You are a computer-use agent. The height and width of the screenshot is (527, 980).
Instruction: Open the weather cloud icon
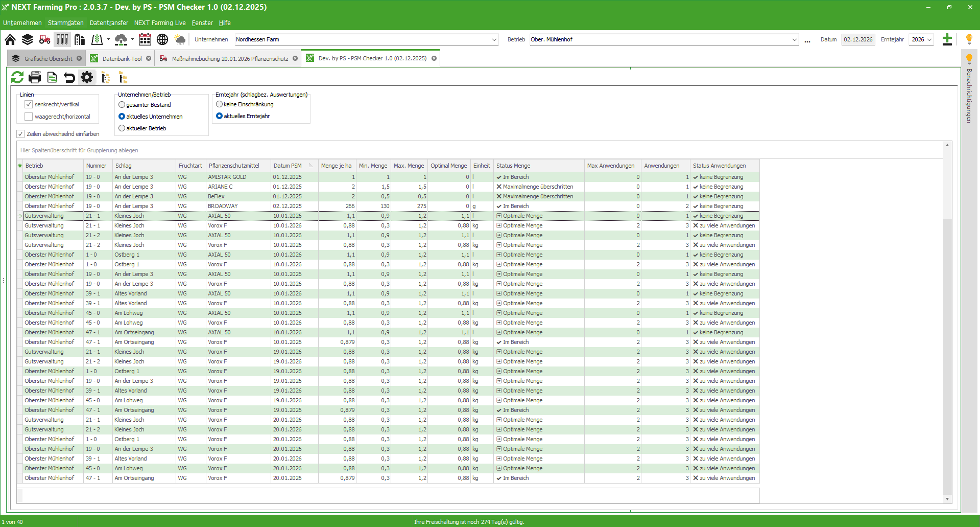180,39
